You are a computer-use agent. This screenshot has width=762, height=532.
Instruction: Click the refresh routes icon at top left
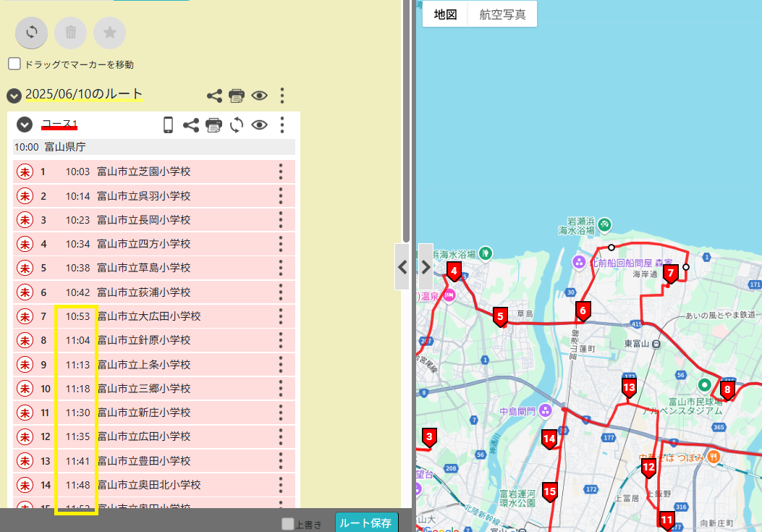[31, 33]
